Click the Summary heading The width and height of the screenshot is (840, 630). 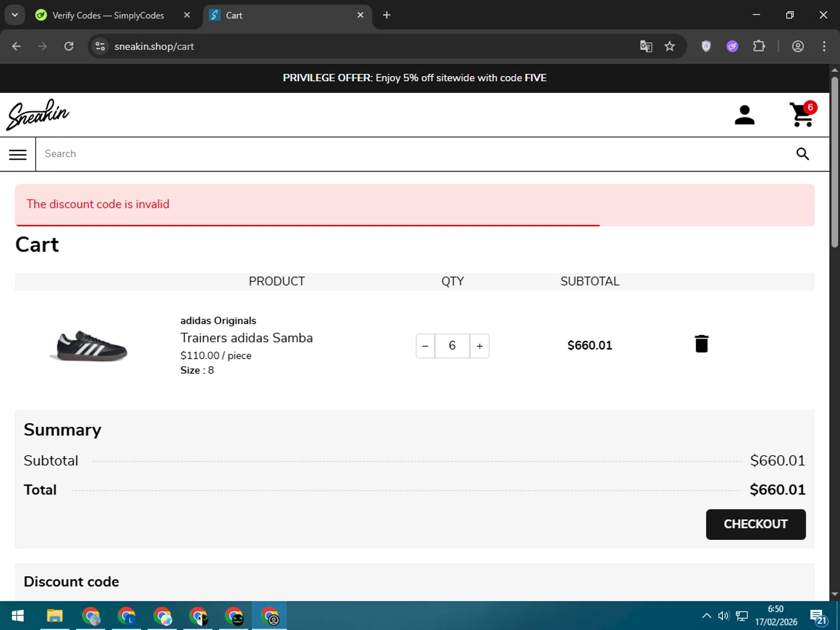[x=62, y=430]
